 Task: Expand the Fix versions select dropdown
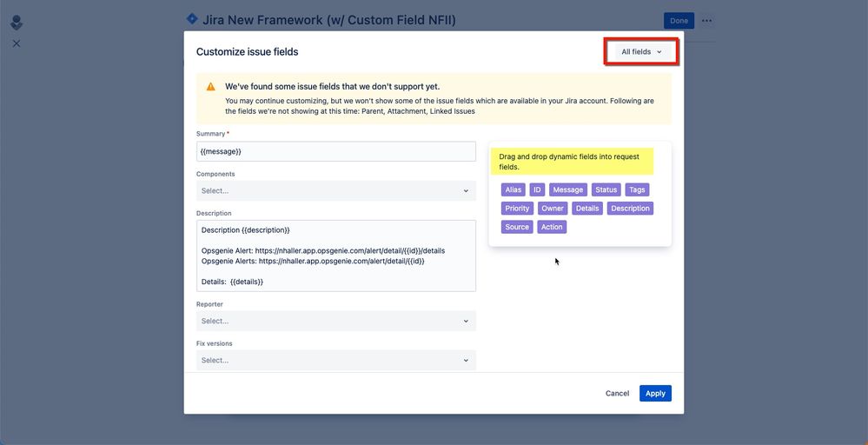click(336, 361)
